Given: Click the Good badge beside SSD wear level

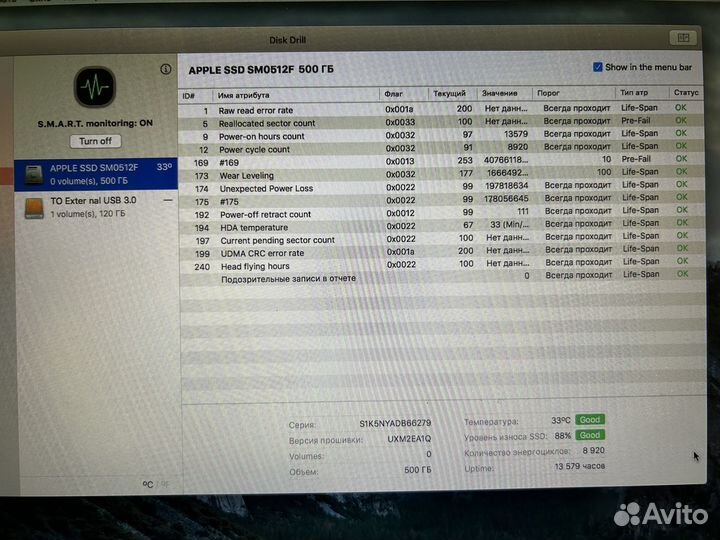Looking at the screenshot, I should (590, 435).
